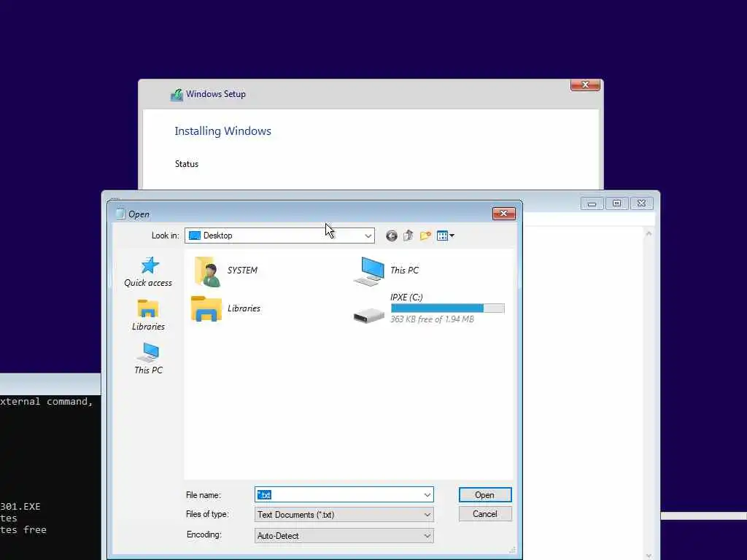Go up one folder level icon
The height and width of the screenshot is (560, 747).
click(409, 236)
